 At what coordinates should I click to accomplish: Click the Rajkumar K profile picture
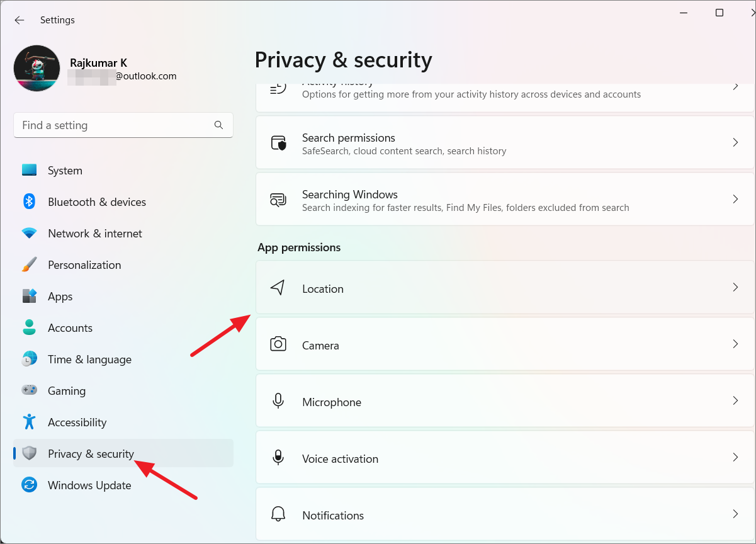tap(37, 68)
